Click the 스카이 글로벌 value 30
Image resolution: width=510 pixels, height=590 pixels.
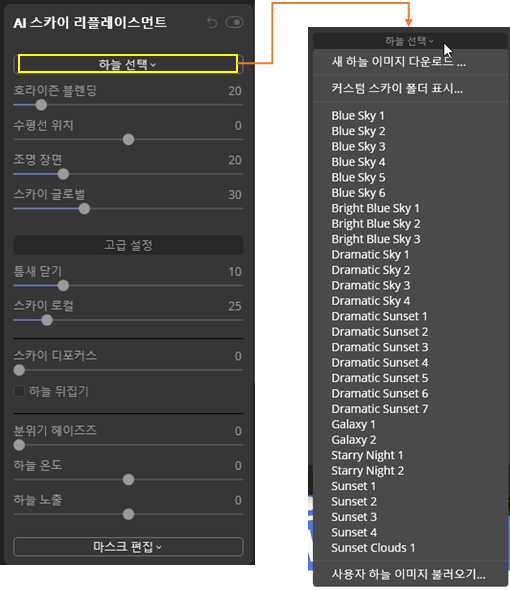(x=235, y=195)
